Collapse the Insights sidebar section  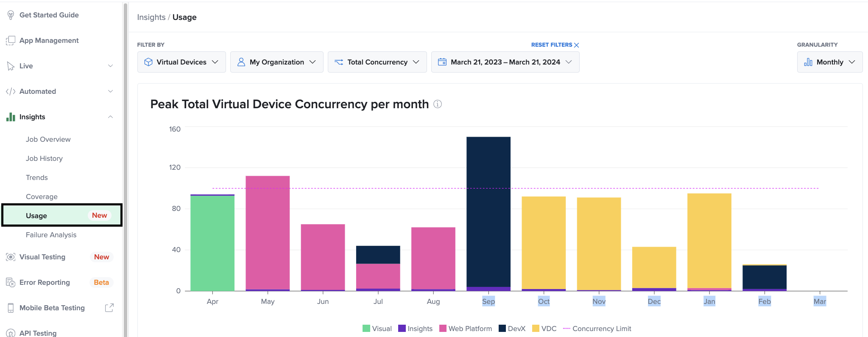tap(110, 117)
